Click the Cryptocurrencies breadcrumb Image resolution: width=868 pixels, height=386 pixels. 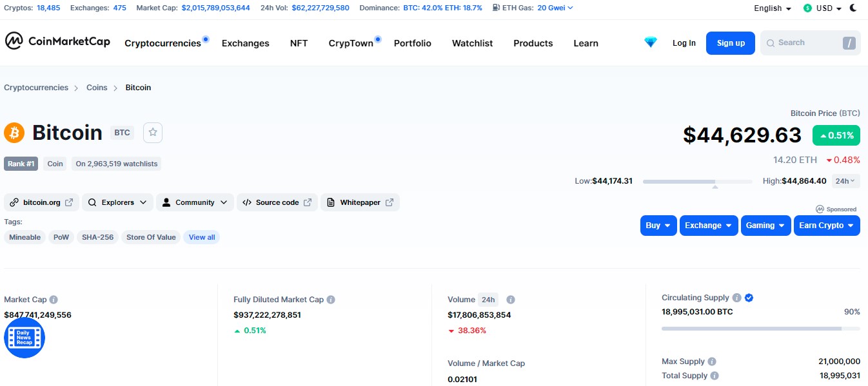pos(36,88)
